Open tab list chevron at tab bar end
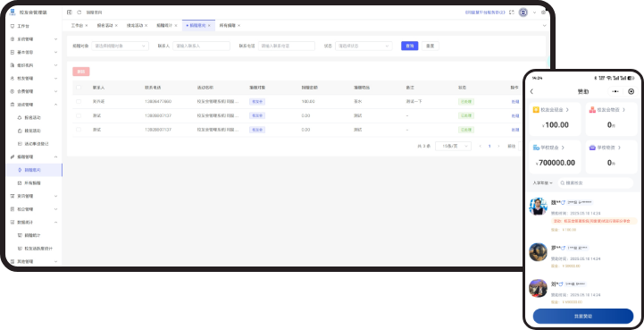The image size is (644, 330). (x=544, y=26)
